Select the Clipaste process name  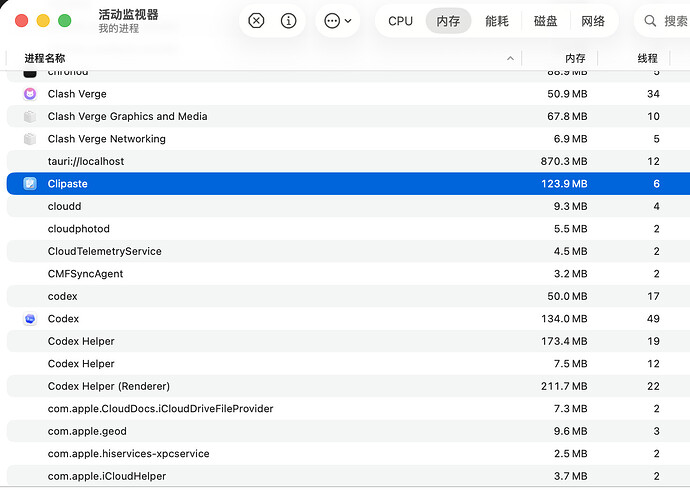[x=67, y=184]
